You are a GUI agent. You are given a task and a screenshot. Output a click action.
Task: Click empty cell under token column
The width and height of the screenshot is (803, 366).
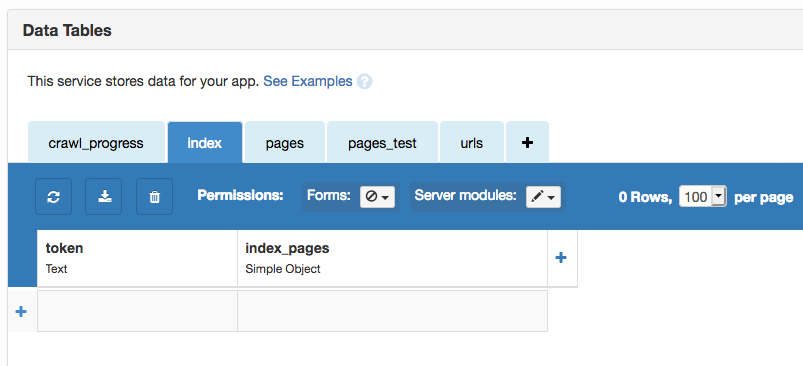137,311
